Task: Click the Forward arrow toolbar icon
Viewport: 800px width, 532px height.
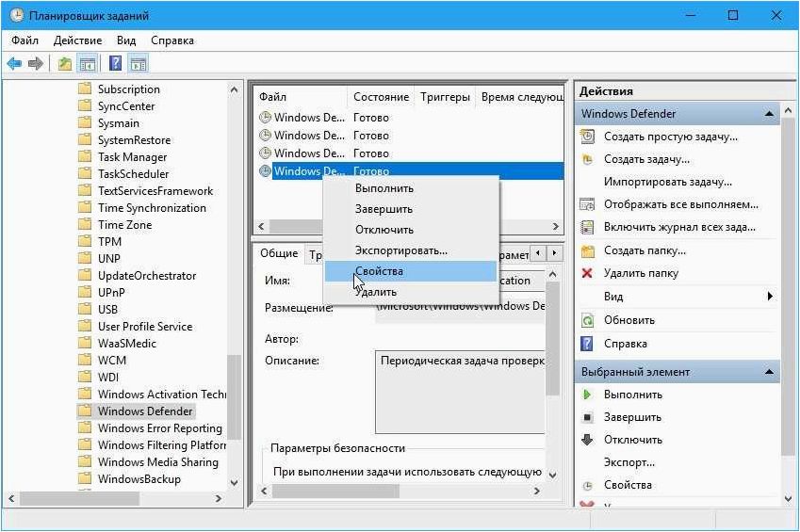Action: 36,64
